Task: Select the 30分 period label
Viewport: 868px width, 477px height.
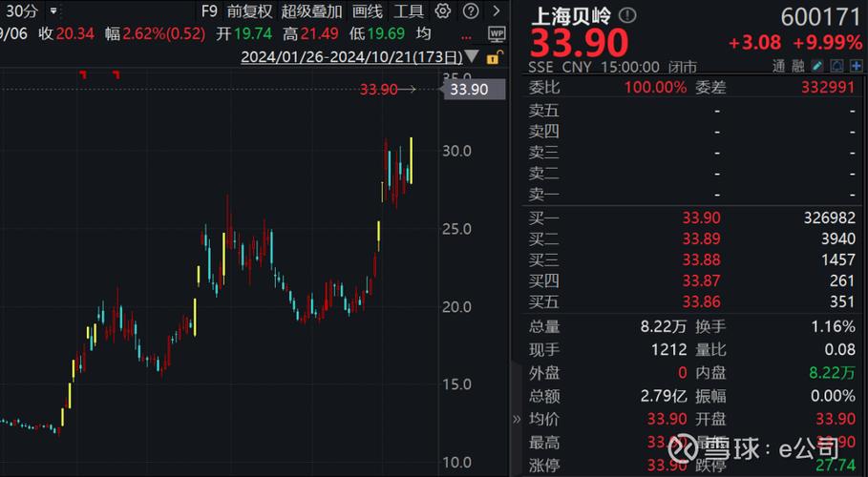Action: coord(21,10)
